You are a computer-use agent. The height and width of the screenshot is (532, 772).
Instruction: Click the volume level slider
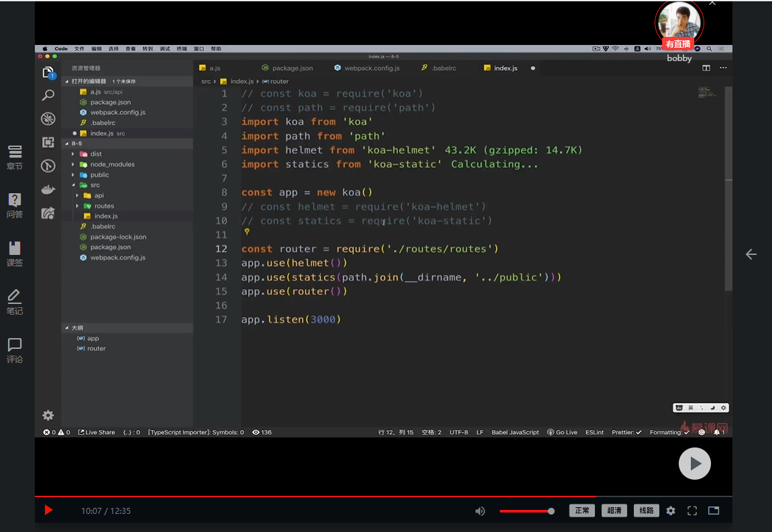point(527,511)
